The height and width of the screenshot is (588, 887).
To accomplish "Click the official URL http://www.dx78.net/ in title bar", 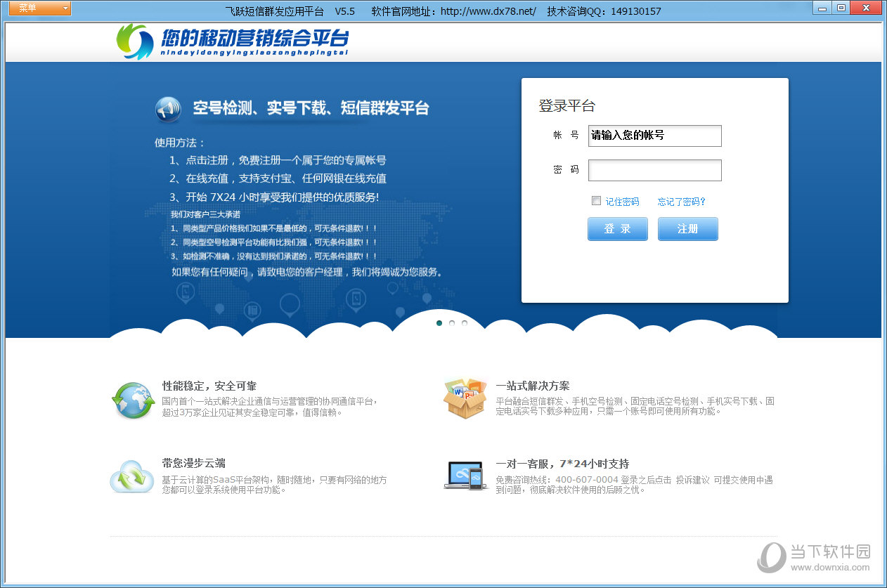I will pyautogui.click(x=488, y=11).
